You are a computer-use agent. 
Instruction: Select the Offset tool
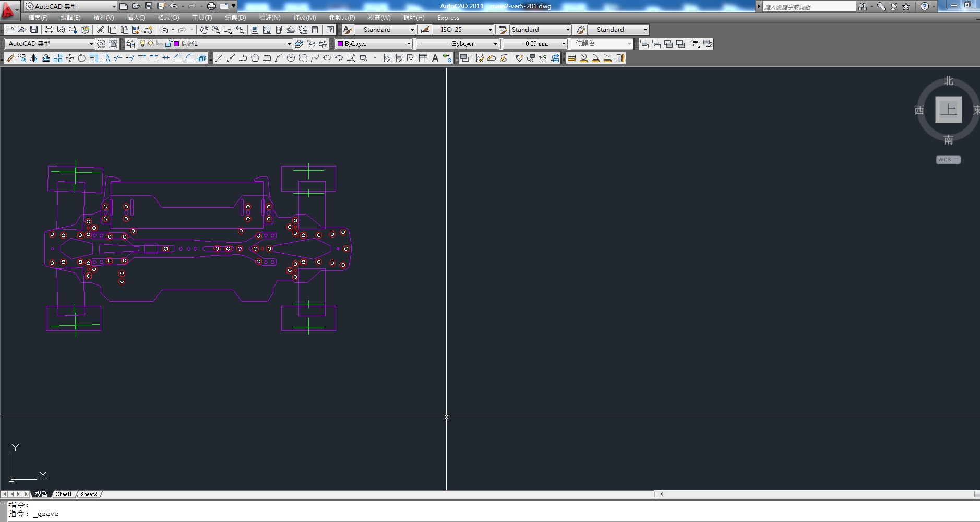coord(46,58)
